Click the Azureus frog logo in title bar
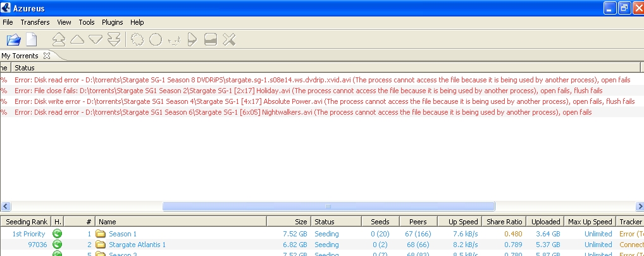Viewport: 644px width, 256px height. pyautogui.click(x=6, y=8)
